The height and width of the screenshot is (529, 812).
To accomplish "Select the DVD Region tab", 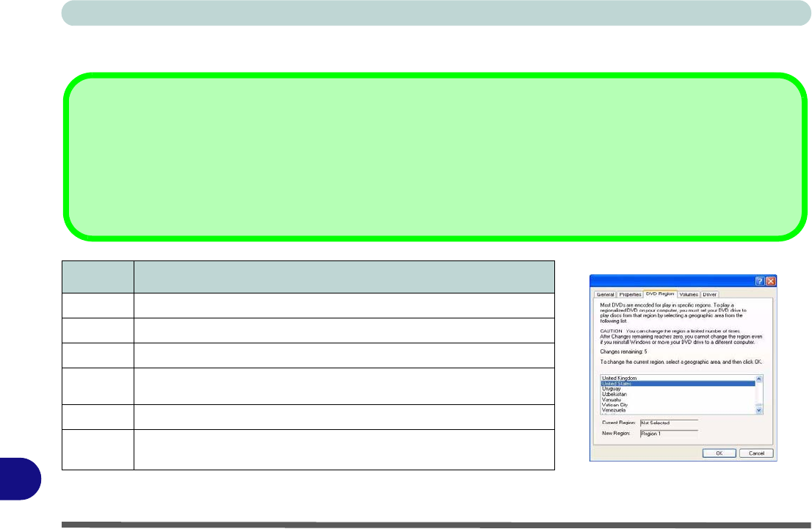I will [x=660, y=294].
